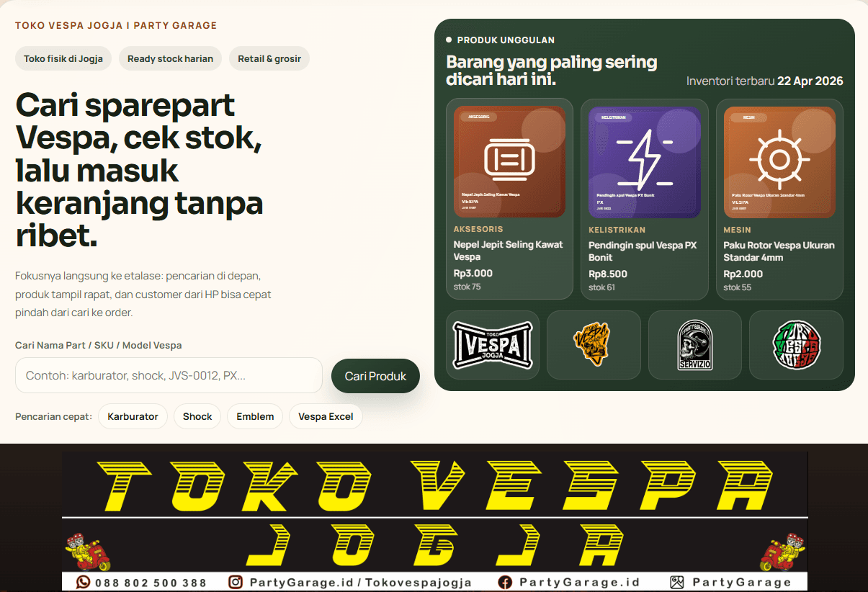Click the stok 55 text
Viewport: 868px width, 592px height.
click(738, 287)
